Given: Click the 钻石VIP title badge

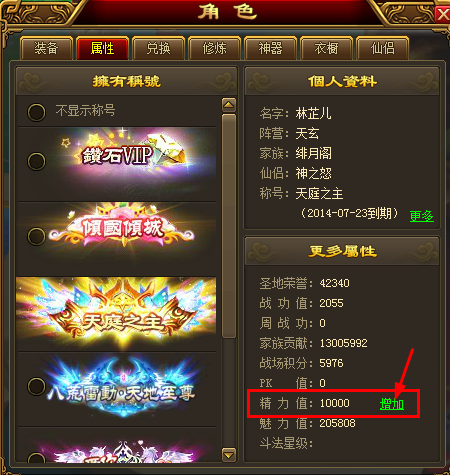Looking at the screenshot, I should point(128,155).
